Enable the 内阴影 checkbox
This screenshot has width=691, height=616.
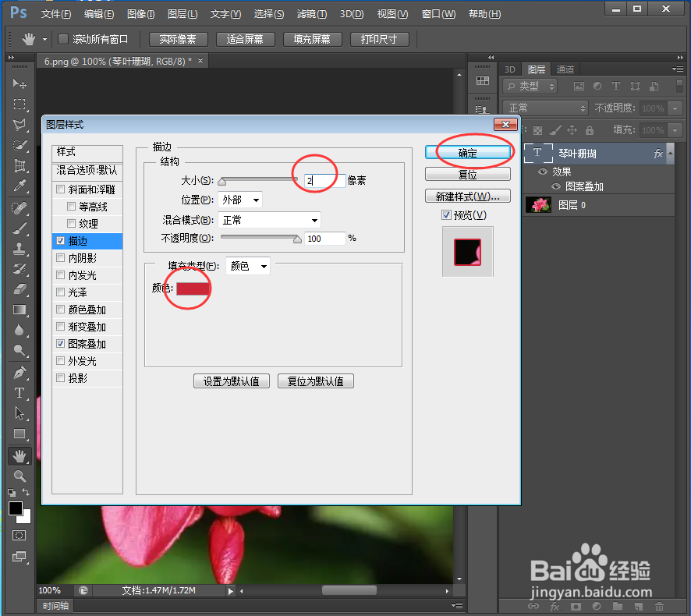pos(61,258)
